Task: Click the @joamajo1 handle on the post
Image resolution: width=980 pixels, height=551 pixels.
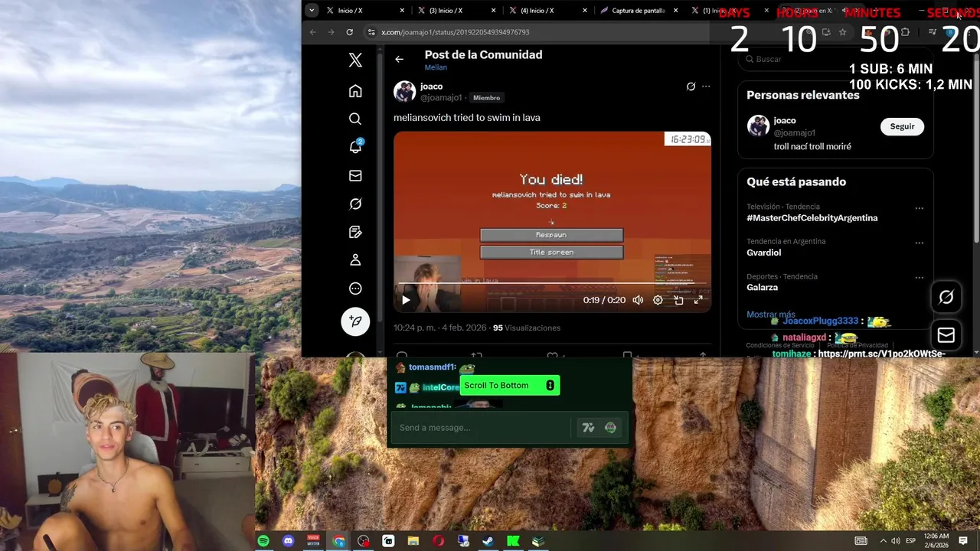Action: coord(441,98)
